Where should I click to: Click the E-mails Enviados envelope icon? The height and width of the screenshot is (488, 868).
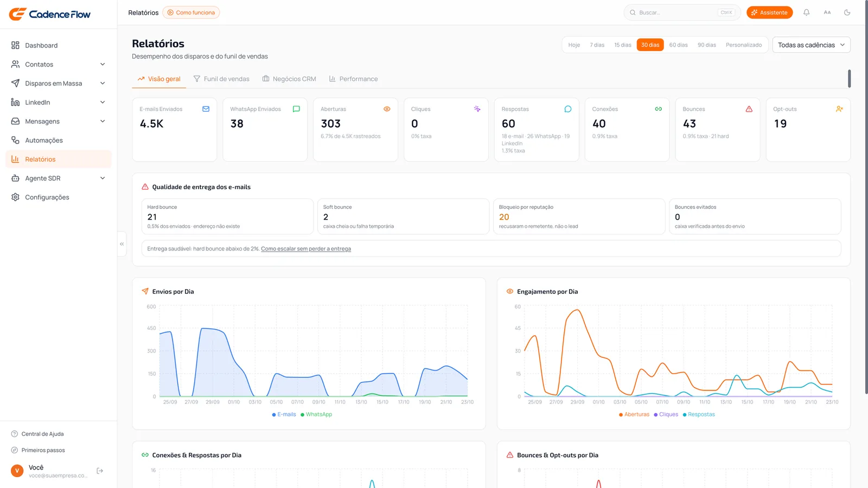click(x=206, y=109)
